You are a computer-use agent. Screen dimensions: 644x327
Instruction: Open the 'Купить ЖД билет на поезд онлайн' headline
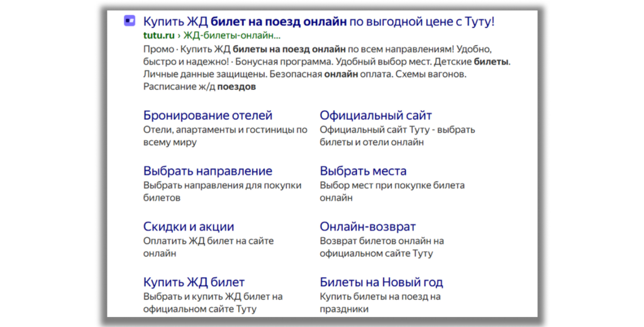coord(319,21)
